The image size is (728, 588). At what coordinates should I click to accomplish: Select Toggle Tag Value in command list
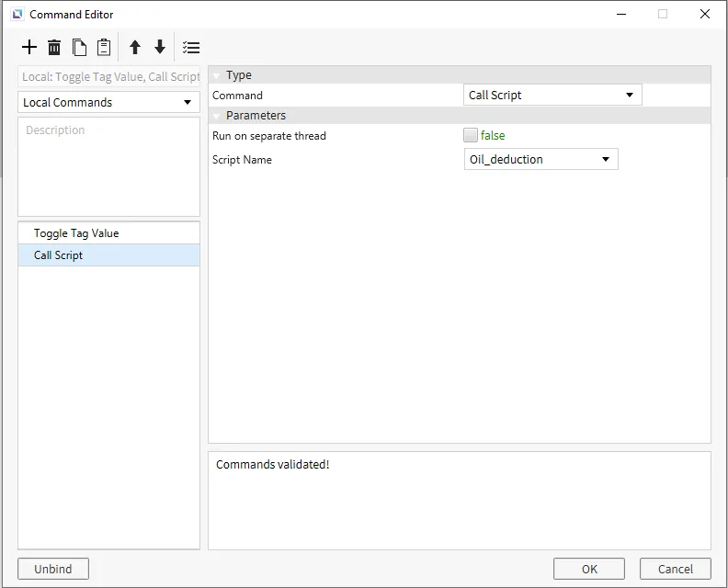pos(76,233)
